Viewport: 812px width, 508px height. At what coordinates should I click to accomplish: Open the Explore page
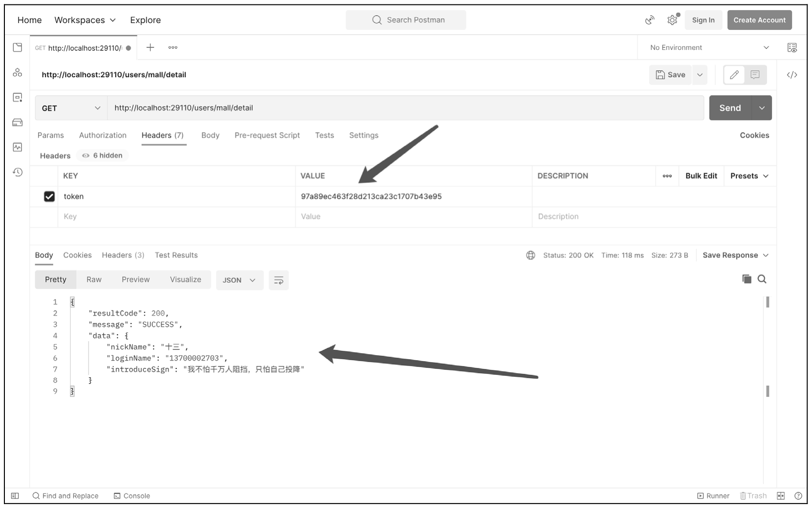click(x=145, y=20)
